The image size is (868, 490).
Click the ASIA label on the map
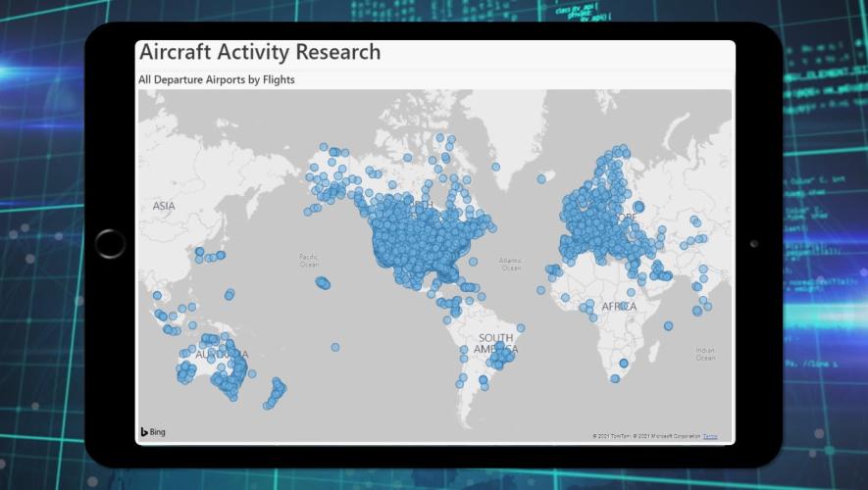pos(164,206)
